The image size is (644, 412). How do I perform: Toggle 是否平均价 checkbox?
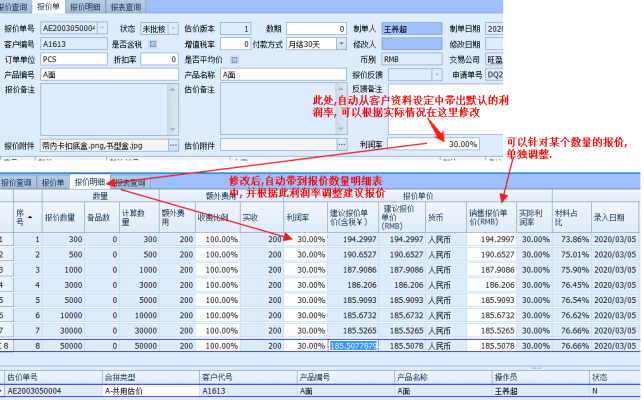pyautogui.click(x=234, y=60)
